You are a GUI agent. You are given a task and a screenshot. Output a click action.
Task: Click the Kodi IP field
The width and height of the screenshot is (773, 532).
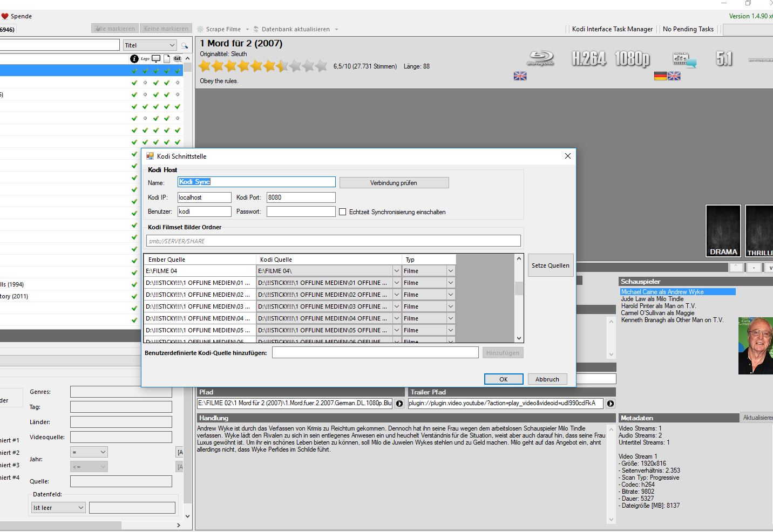(205, 197)
